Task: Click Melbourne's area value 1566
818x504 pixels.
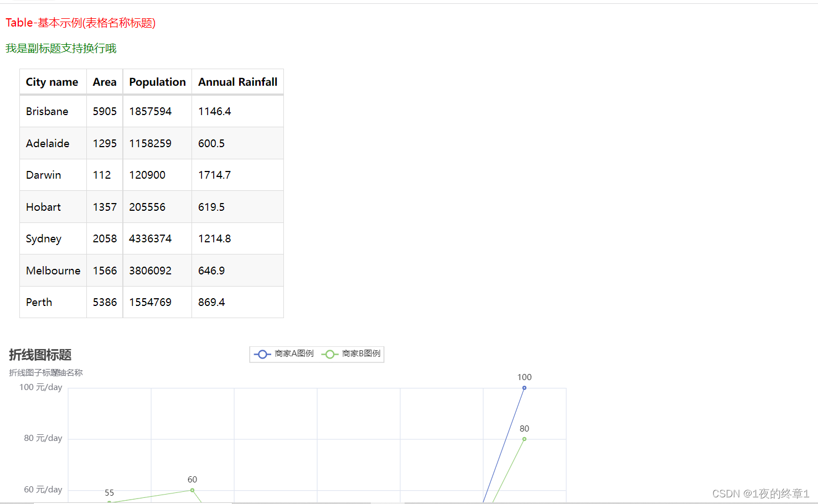Action: (105, 271)
